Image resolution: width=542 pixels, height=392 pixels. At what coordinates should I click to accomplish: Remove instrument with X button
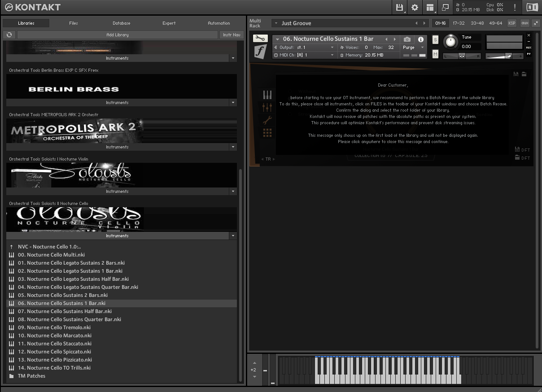point(529,35)
